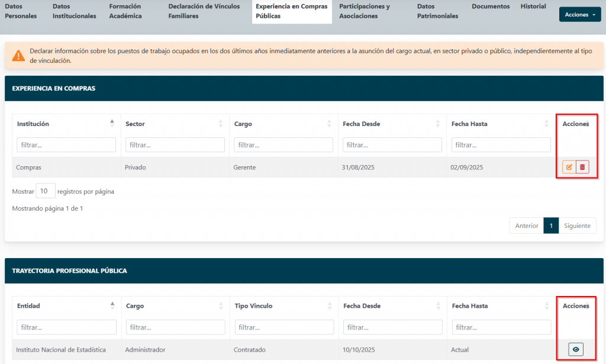
Task: Open the Formación Académica tab
Action: [x=125, y=11]
